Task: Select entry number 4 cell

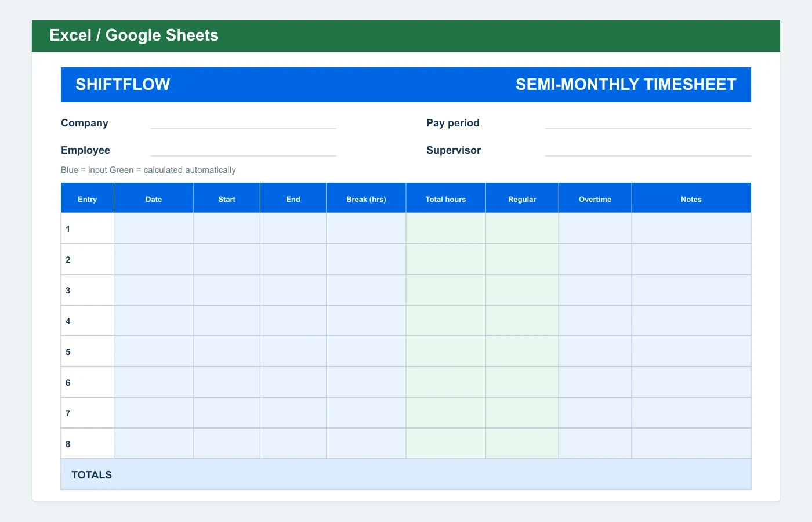Action: (x=88, y=321)
